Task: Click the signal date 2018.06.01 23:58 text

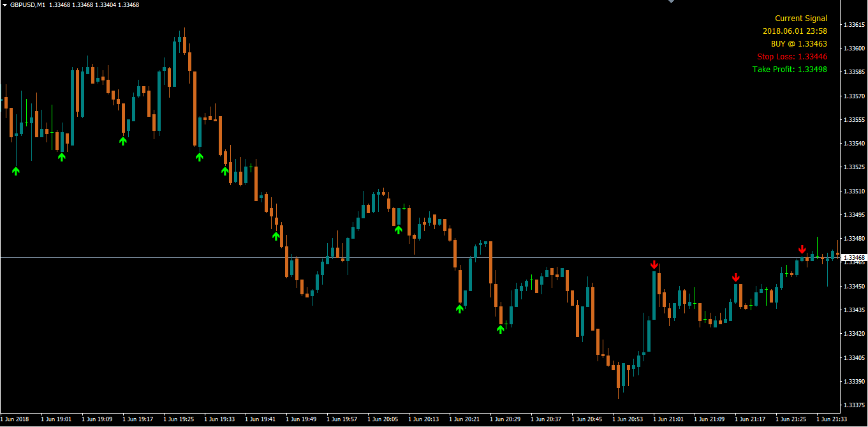Action: (x=795, y=31)
